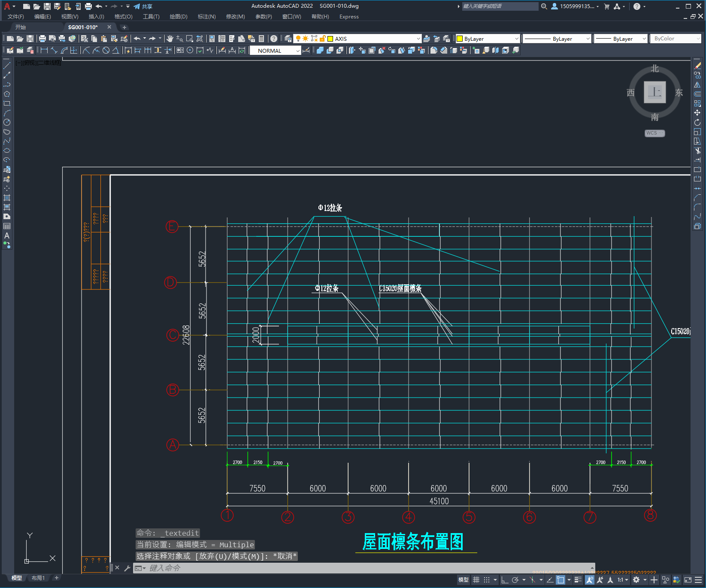Click the yellow AXIS layer color swatch

pos(330,39)
